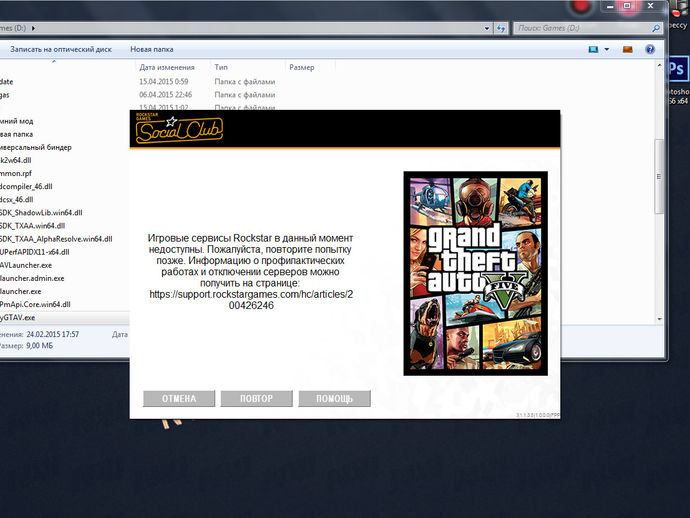Select file UPerfAPIDX11-x64.dll
The image size is (690, 518).
(35, 252)
